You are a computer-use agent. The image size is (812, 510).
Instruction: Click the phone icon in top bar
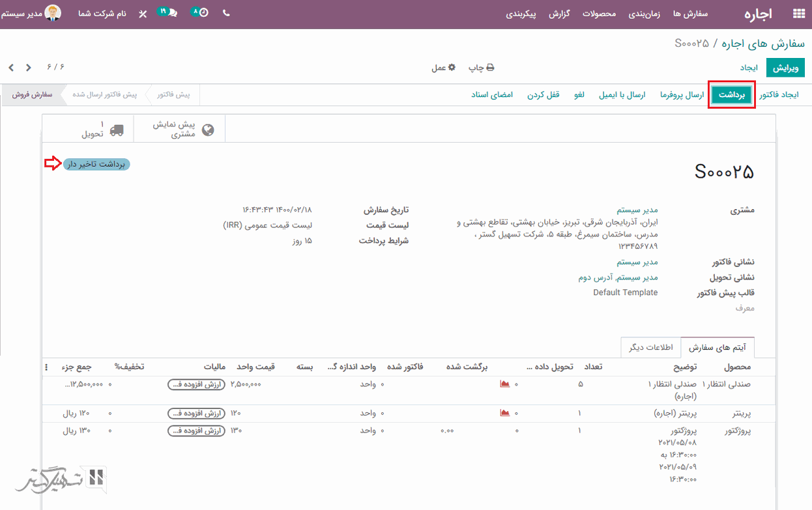tap(226, 13)
